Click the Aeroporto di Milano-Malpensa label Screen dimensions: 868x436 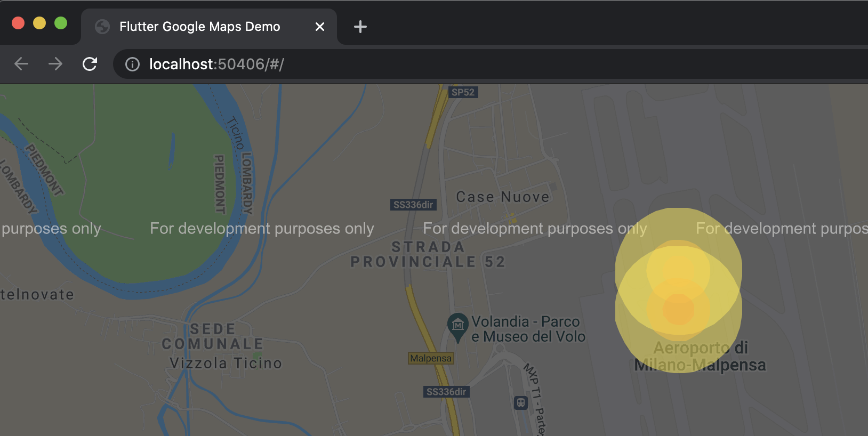tap(699, 356)
